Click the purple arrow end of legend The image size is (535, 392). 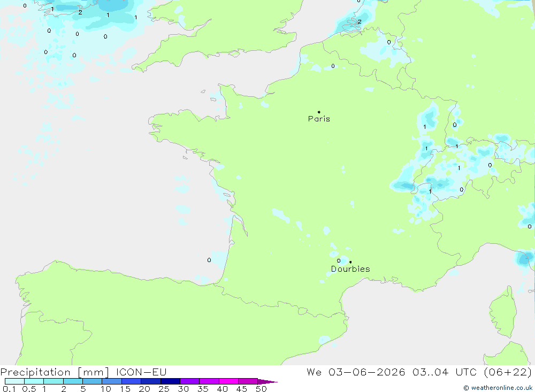[267, 381]
